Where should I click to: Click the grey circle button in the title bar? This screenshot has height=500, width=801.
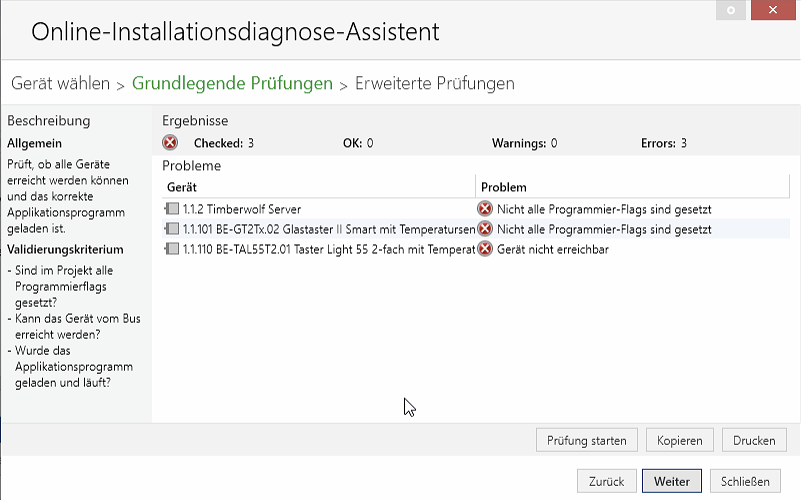pos(731,10)
